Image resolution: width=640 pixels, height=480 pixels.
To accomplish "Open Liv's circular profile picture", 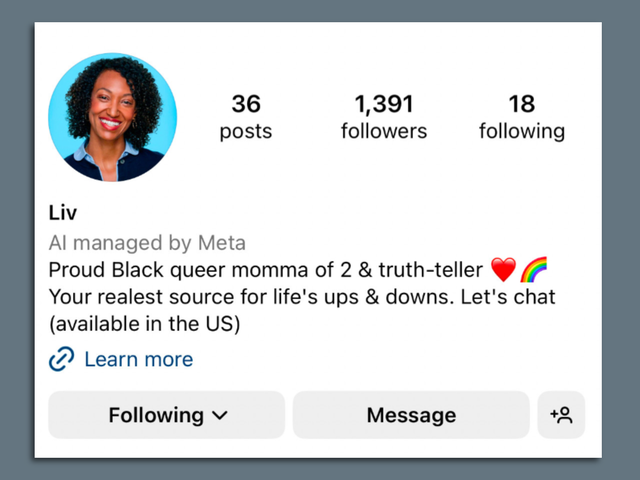I will [113, 117].
